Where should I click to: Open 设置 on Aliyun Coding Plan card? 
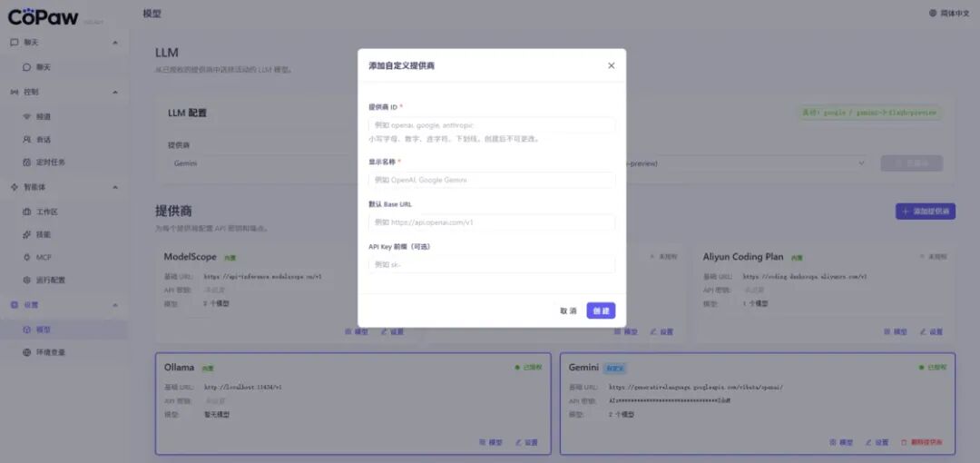point(931,331)
